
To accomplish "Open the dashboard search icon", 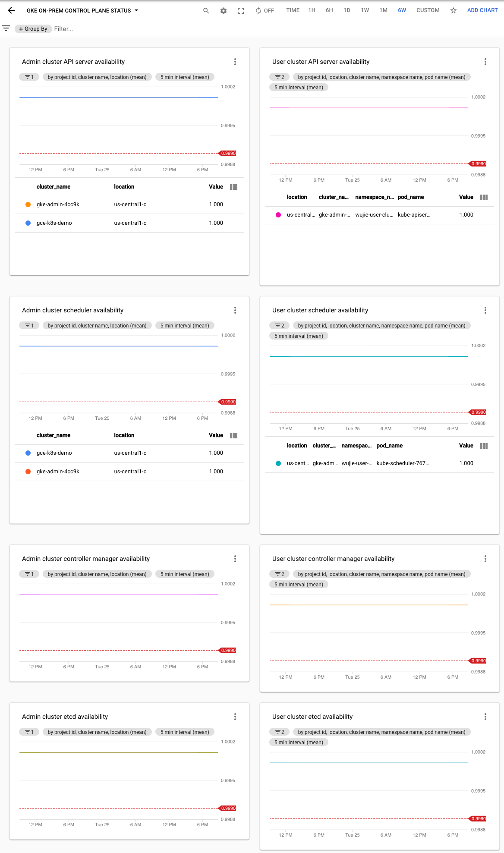I will coord(206,11).
